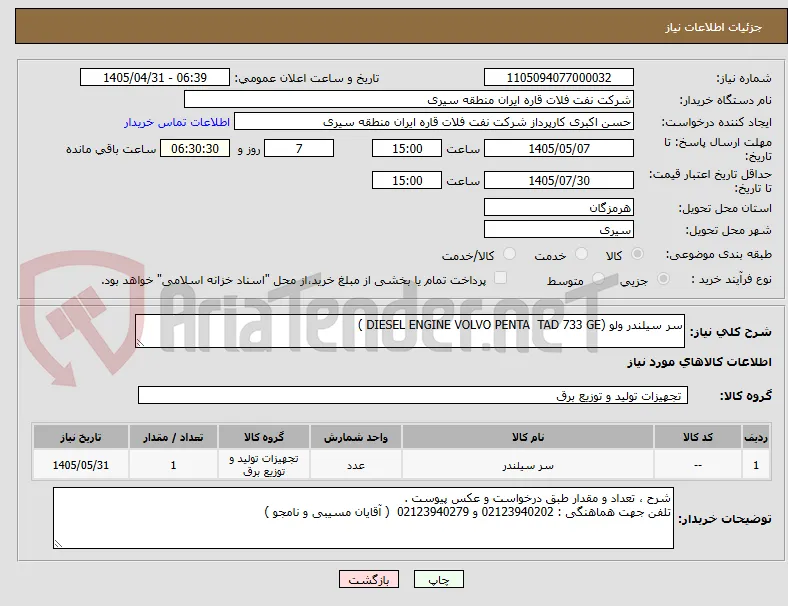This screenshot has width=788, height=606.
Task: Select the متوسط purchase type radio
Action: coord(598,278)
